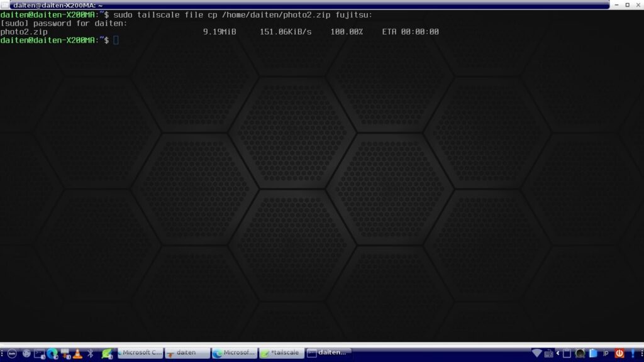
Task: Click the blue exclamation notification icon
Action: tap(632, 353)
